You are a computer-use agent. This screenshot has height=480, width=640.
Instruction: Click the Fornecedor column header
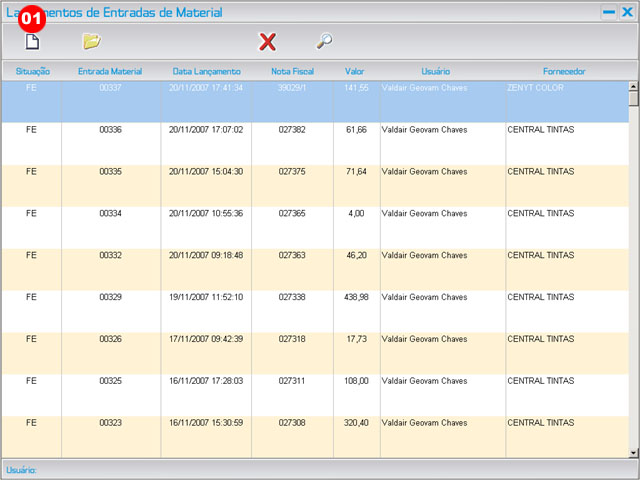pyautogui.click(x=564, y=72)
